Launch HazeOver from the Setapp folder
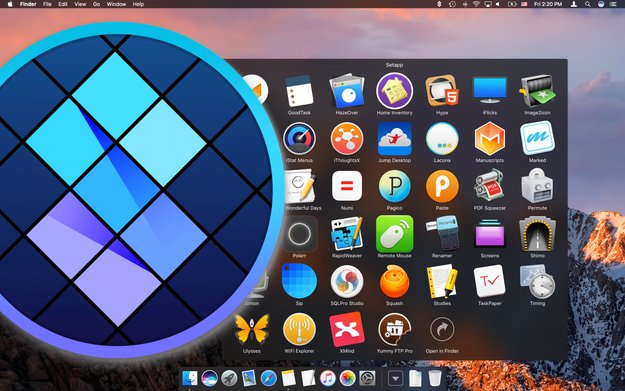Screen dimensions: 625x391 pos(347,91)
